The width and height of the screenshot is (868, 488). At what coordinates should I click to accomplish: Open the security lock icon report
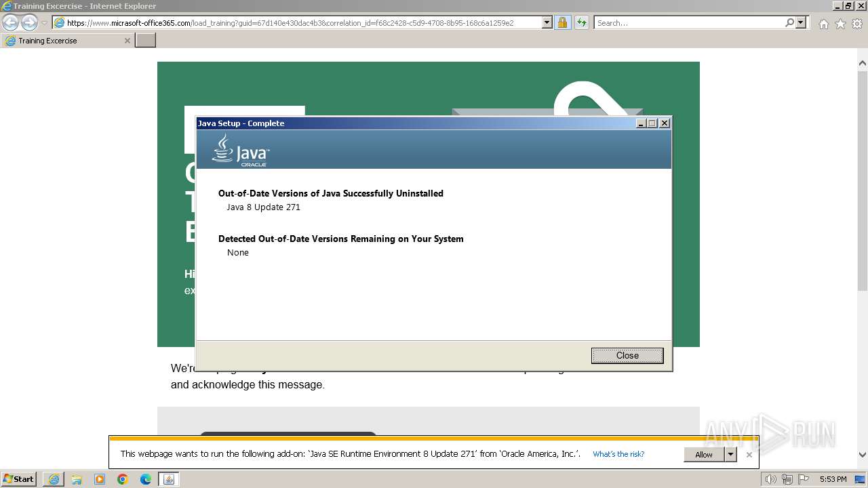tap(562, 22)
